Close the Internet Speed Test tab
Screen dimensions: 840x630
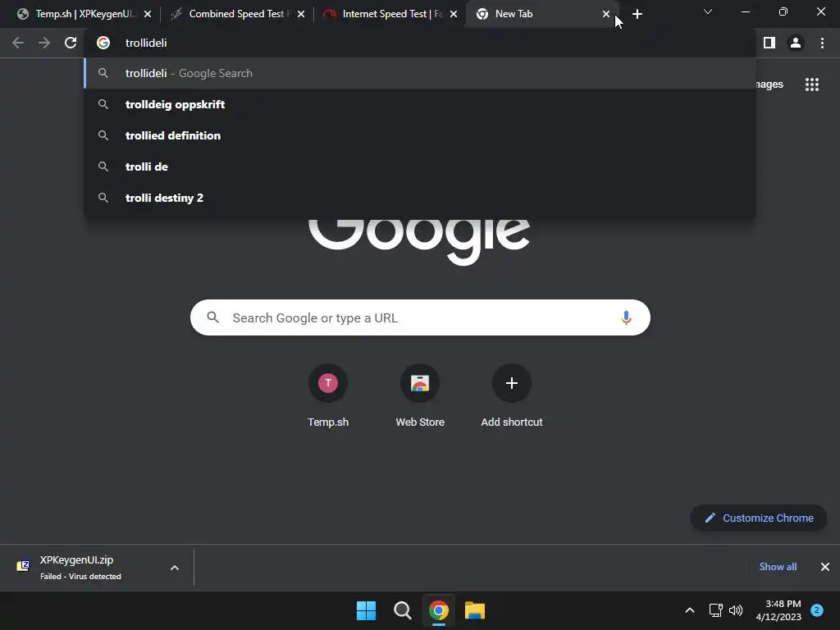[454, 15]
